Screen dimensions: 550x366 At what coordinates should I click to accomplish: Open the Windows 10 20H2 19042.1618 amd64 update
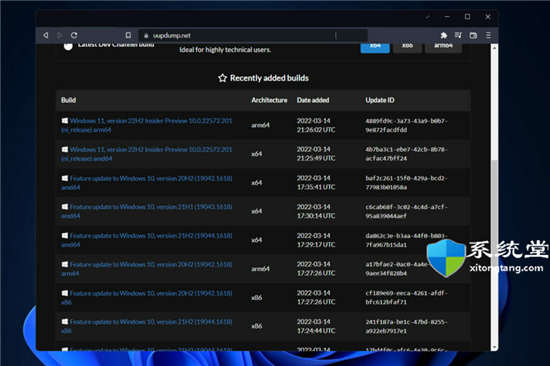coord(147,183)
